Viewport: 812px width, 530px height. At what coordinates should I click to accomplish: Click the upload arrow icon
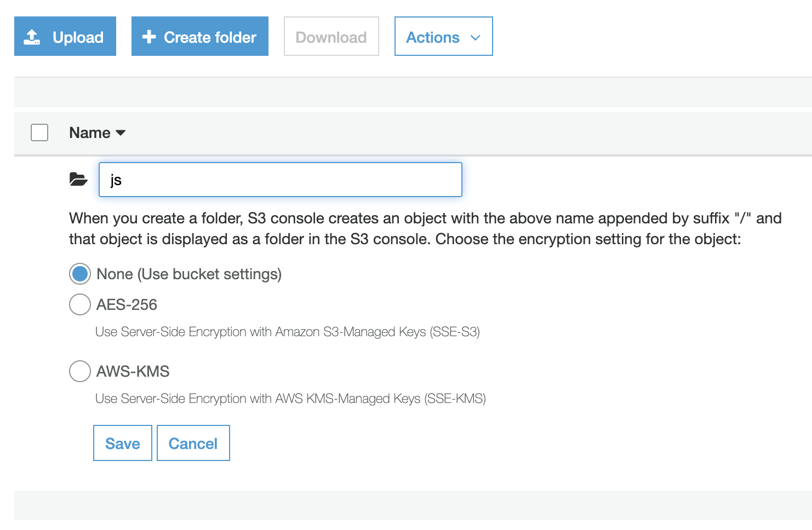point(32,37)
